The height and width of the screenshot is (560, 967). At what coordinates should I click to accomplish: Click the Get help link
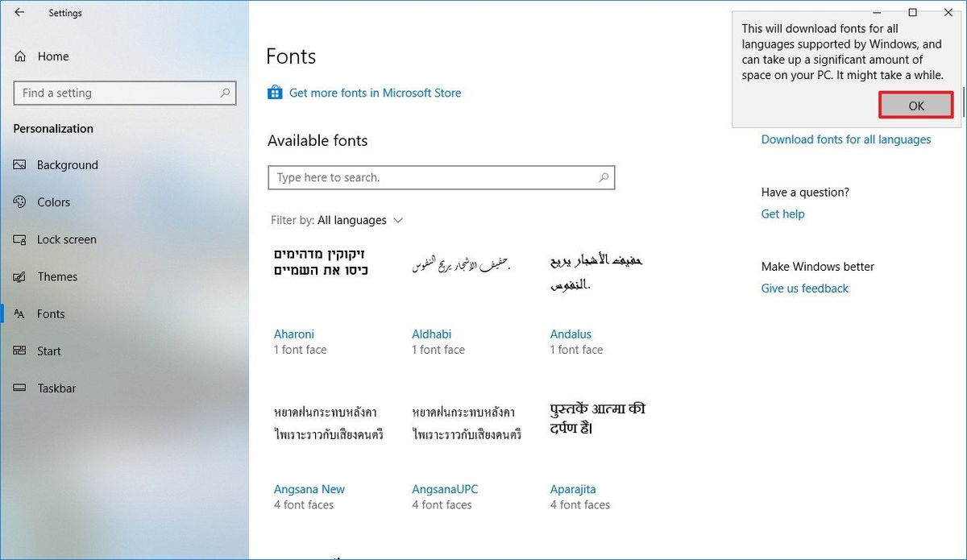782,214
